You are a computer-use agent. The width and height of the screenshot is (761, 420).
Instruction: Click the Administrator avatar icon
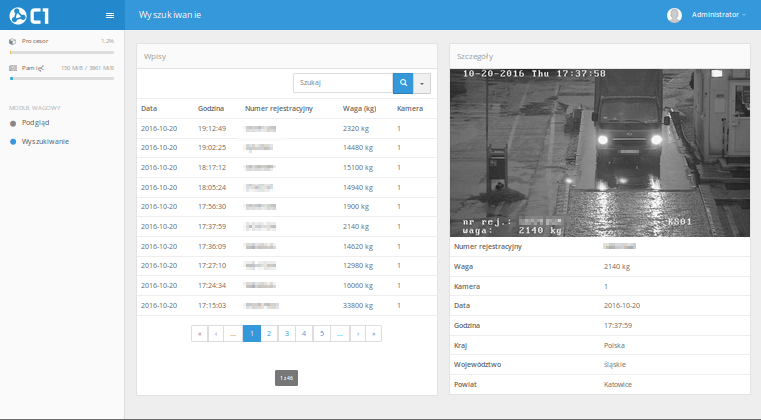[x=674, y=15]
